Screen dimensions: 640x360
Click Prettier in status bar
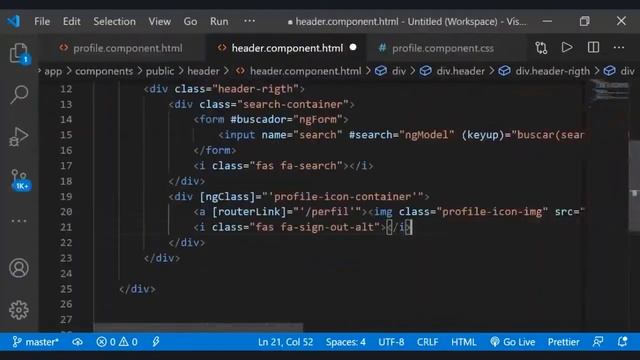pyautogui.click(x=563, y=342)
